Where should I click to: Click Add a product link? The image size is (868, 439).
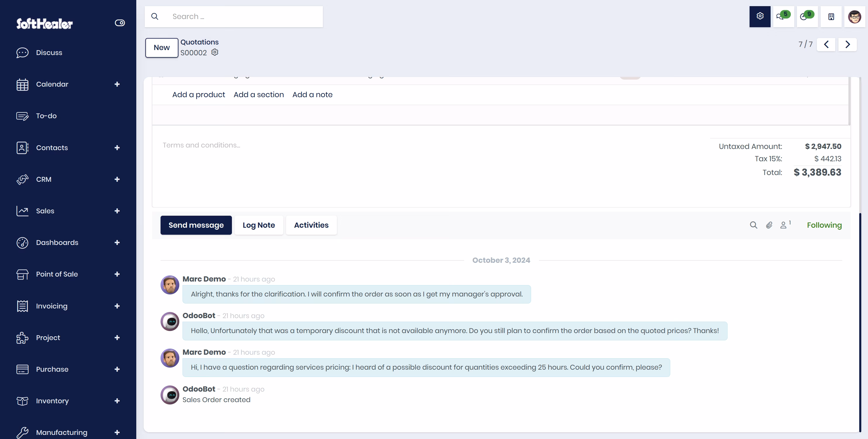click(x=199, y=95)
